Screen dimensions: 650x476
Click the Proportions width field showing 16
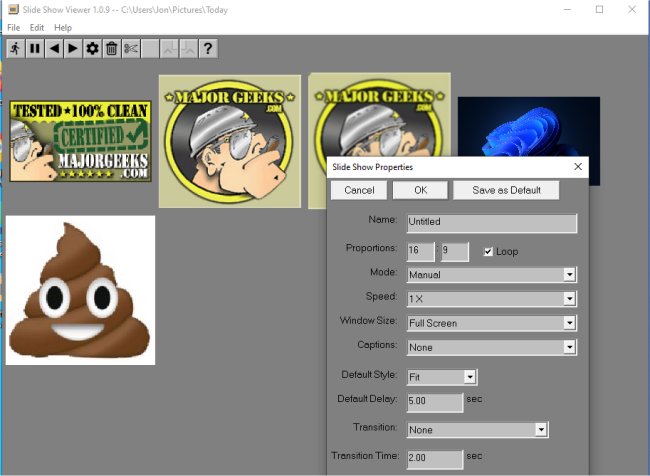(420, 252)
